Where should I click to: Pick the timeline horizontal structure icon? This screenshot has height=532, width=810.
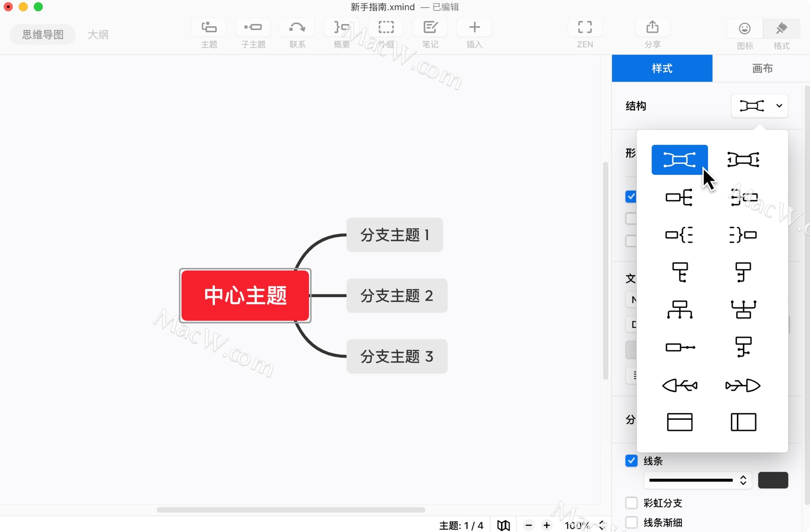point(679,347)
